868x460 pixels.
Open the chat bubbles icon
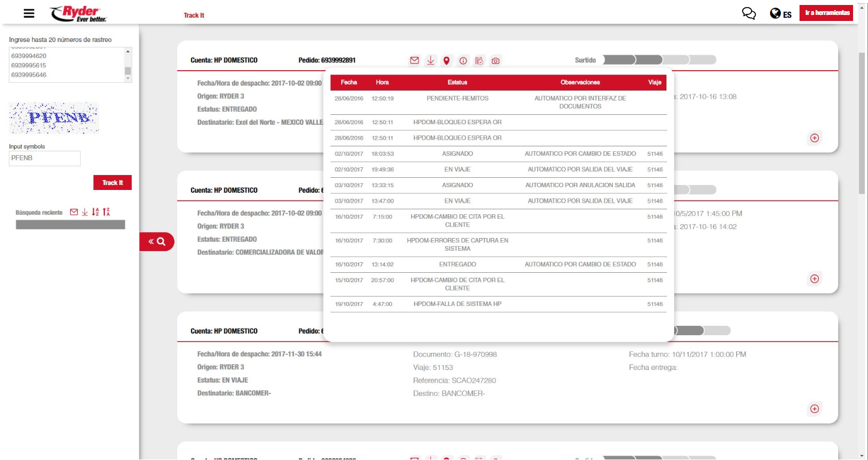[749, 13]
